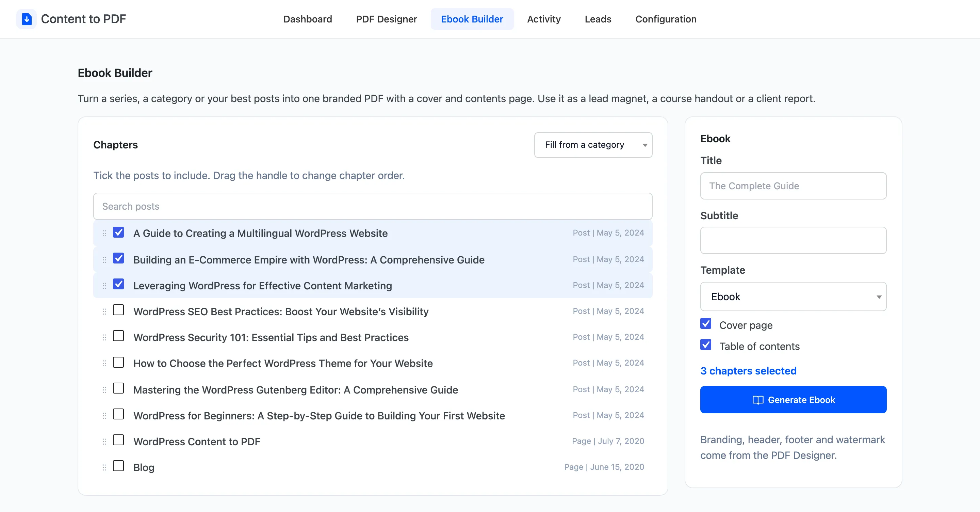
Task: Go to the Dashboard tab
Action: [307, 19]
